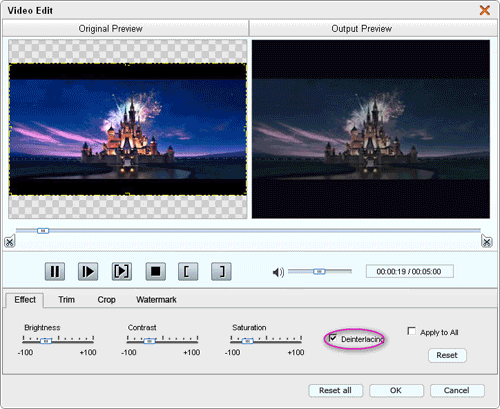This screenshot has height=409, width=500.
Task: Click the Original Preview video frame
Action: [128, 129]
